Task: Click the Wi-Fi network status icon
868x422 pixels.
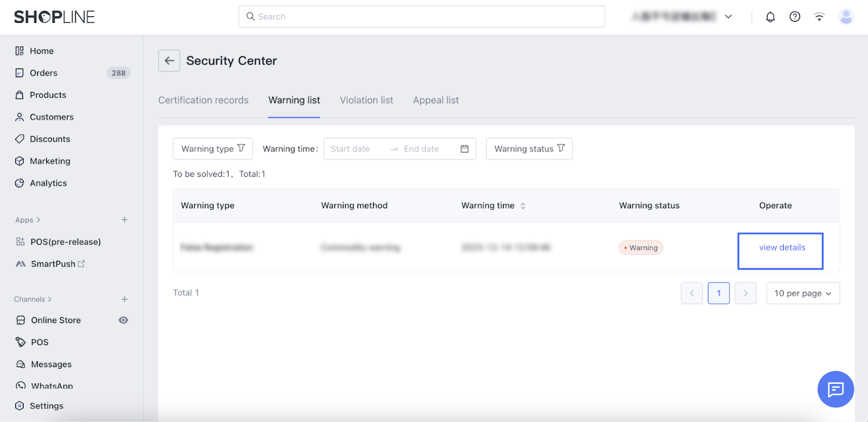Action: pyautogui.click(x=819, y=17)
